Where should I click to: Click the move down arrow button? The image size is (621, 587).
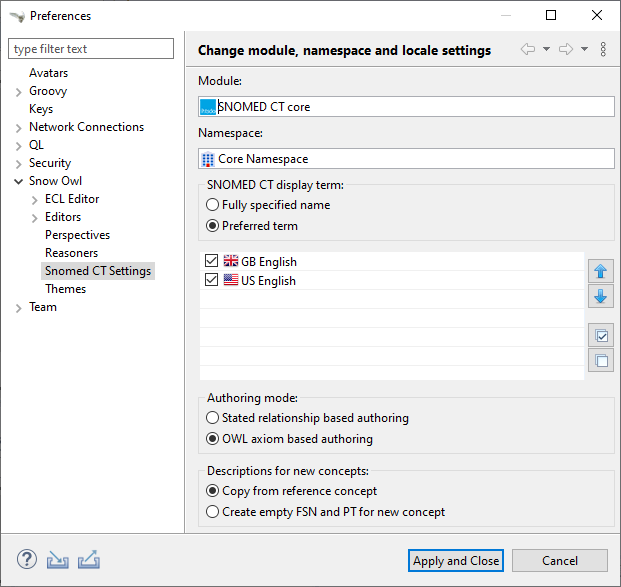(x=601, y=296)
